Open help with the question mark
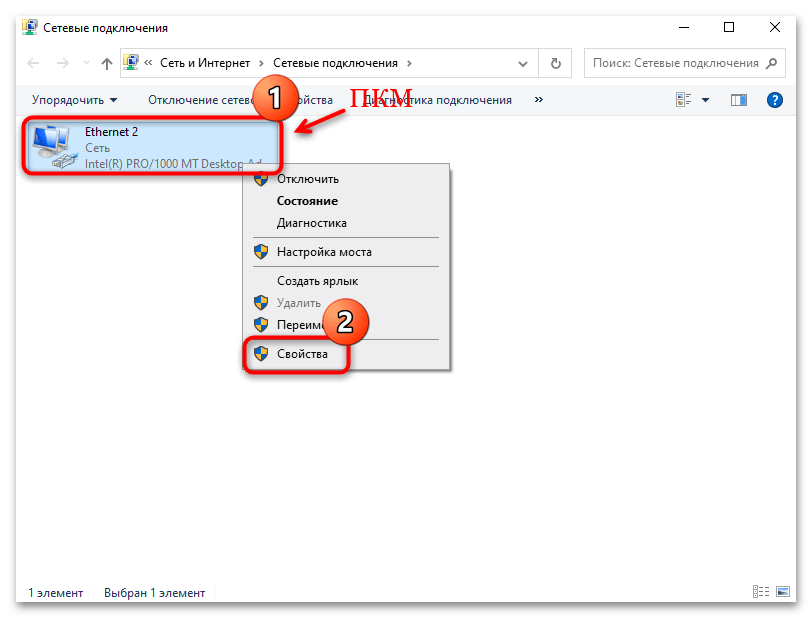 point(775,100)
